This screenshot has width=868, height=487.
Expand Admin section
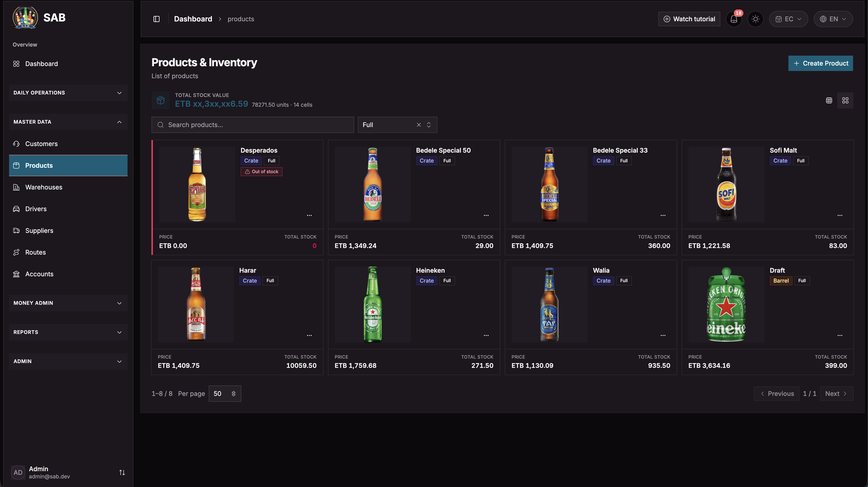[x=68, y=361]
